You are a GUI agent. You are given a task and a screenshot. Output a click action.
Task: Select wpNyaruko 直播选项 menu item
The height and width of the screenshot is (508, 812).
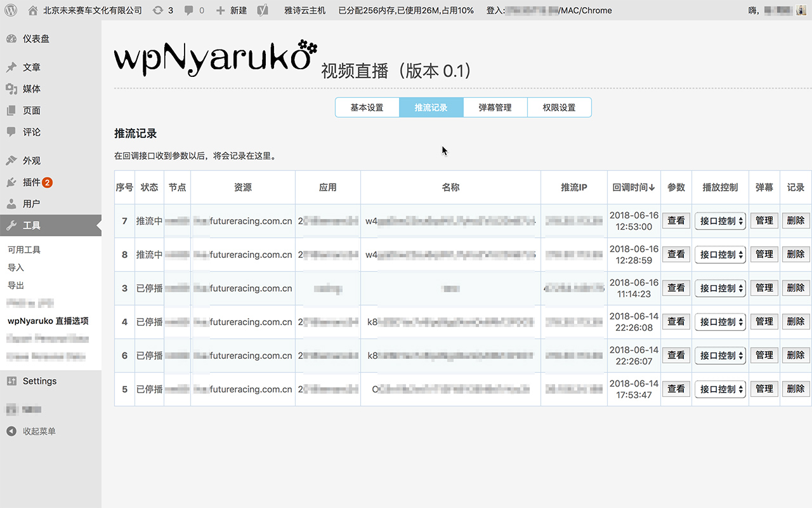(x=48, y=321)
